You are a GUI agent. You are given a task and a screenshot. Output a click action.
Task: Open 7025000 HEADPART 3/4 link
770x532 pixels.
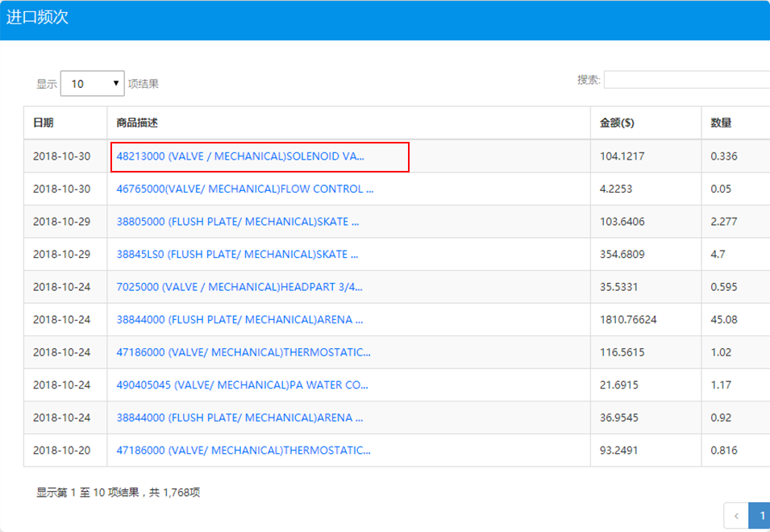point(239,287)
